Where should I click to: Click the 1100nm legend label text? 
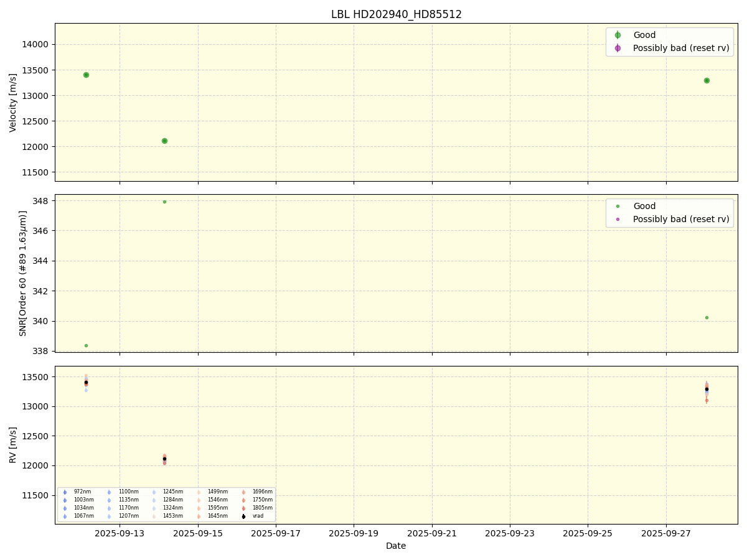[128, 492]
